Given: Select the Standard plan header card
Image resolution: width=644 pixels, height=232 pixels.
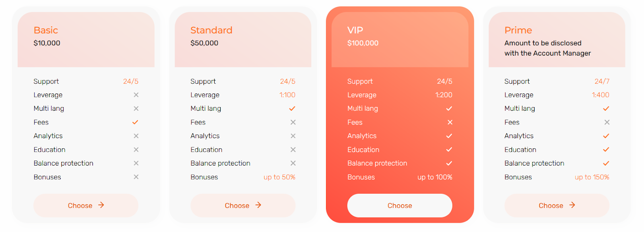Looking at the screenshot, I should click(x=243, y=39).
